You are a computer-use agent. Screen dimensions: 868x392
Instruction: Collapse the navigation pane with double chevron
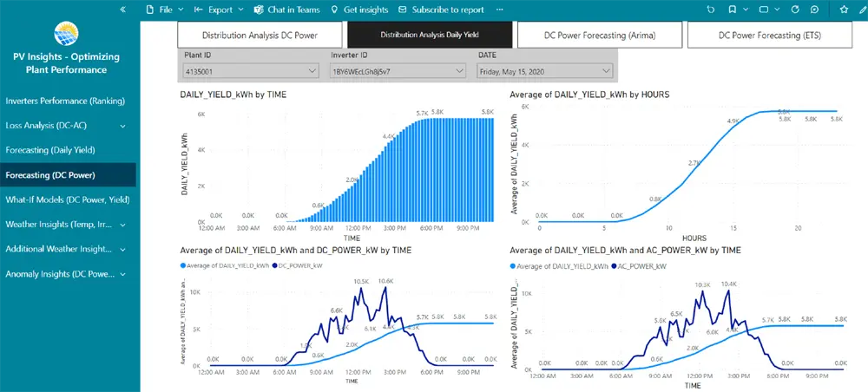(122, 10)
